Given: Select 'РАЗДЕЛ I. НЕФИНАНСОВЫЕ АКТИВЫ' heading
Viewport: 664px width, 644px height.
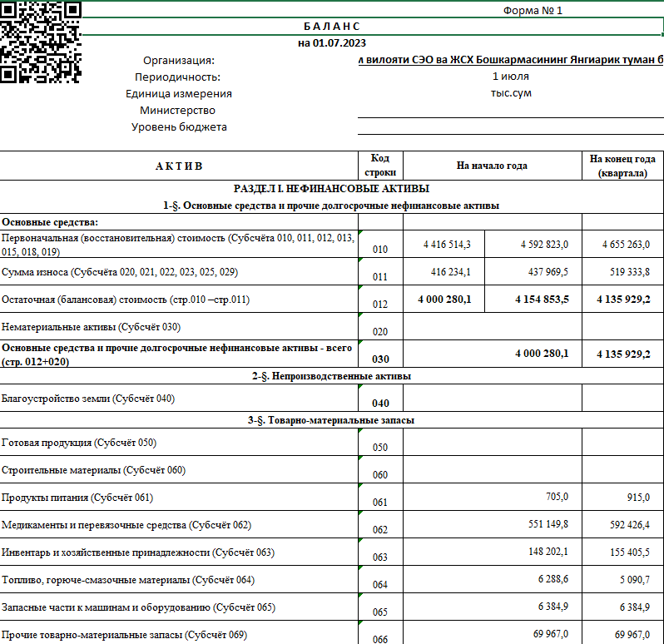Looking at the screenshot, I should (x=331, y=189).
